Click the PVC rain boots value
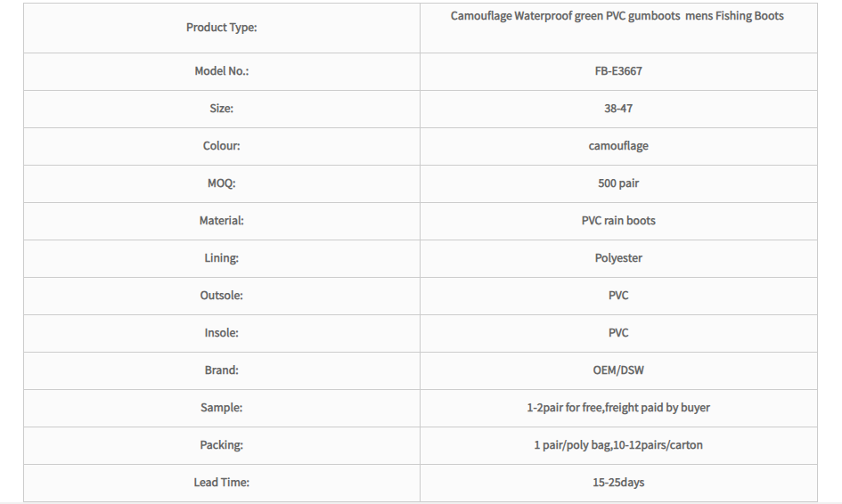Image resolution: width=842 pixels, height=504 pixels. pos(618,221)
